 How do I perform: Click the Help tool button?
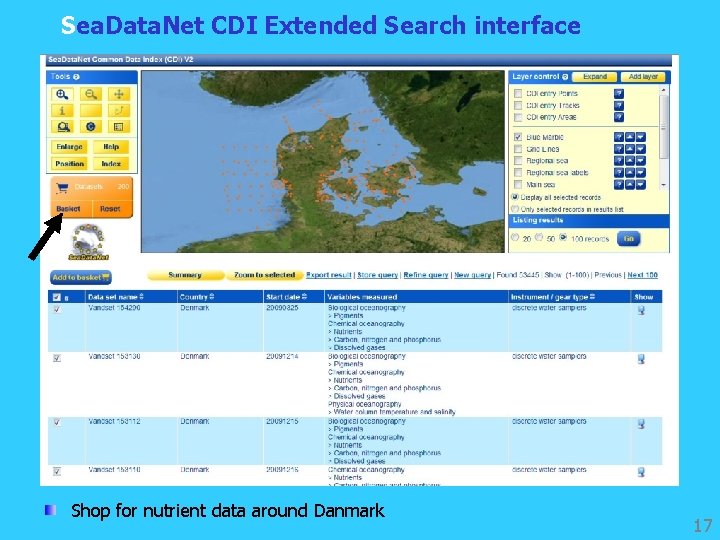click(x=111, y=147)
